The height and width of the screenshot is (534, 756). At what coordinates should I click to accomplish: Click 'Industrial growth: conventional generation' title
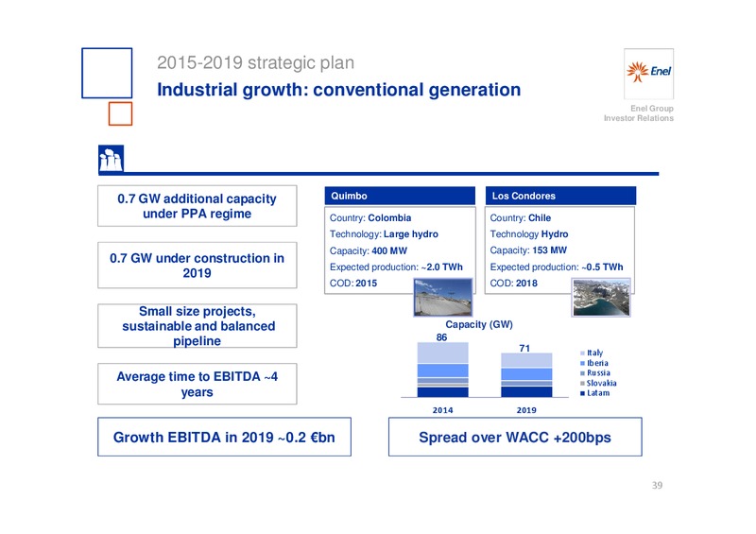click(339, 90)
